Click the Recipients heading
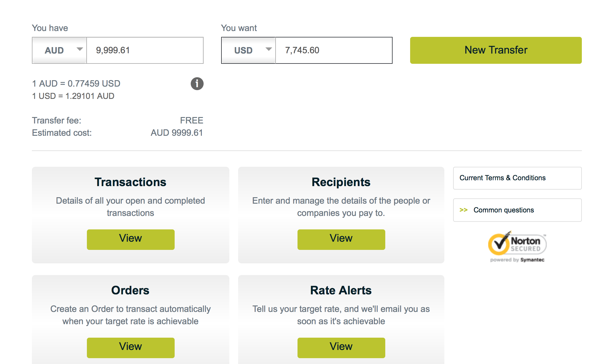607x364 pixels. coord(341,182)
